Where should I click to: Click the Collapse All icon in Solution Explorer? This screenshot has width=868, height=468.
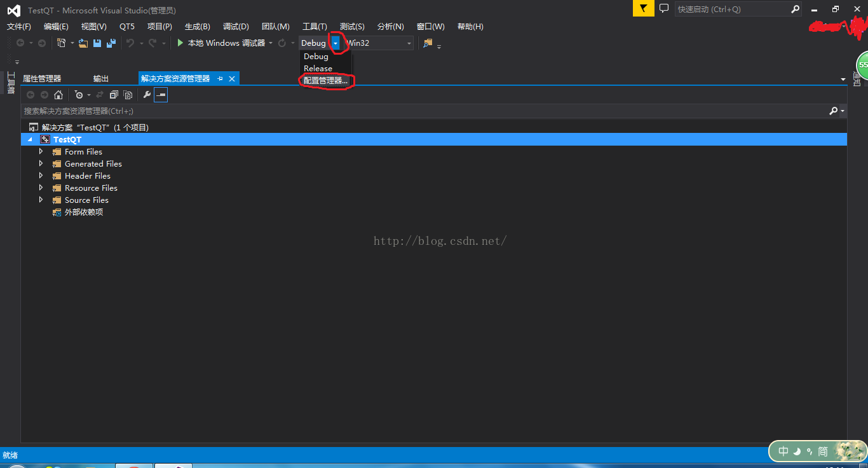(x=114, y=95)
